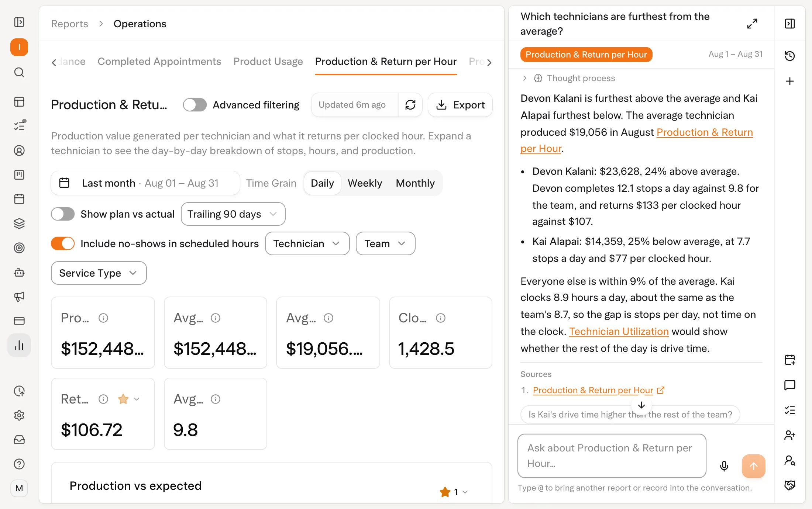Viewport: 812px width, 509px height.
Task: Open the megaphone marketing sidebar icon
Action: (19, 297)
